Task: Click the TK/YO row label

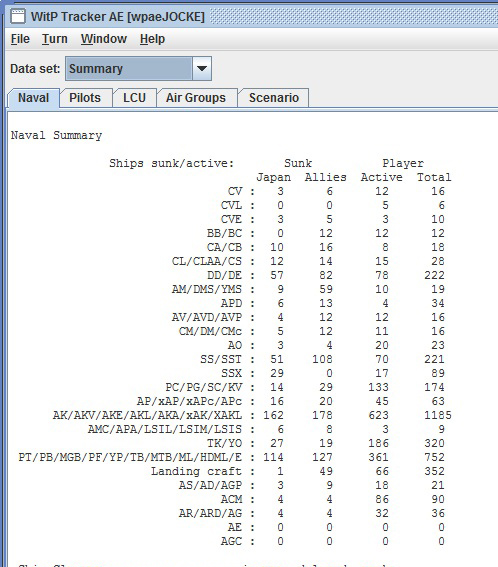Action: [224, 443]
